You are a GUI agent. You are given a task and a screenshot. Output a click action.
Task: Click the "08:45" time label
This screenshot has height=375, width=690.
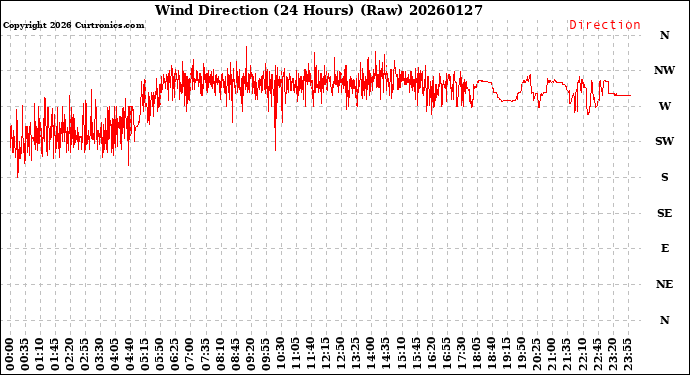click(x=235, y=355)
